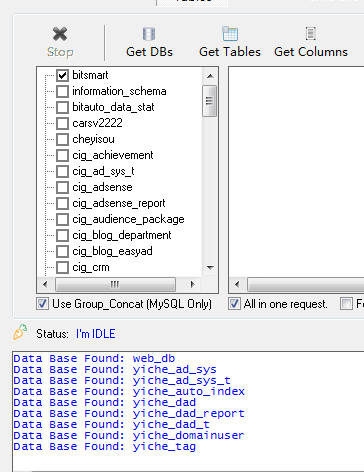Check the cheyisou checkbox

coord(62,139)
